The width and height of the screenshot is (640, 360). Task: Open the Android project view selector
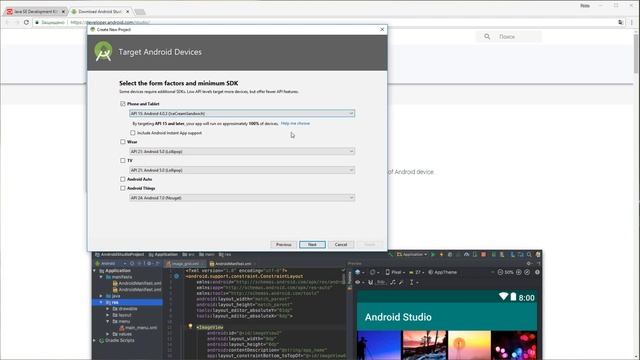click(x=111, y=264)
